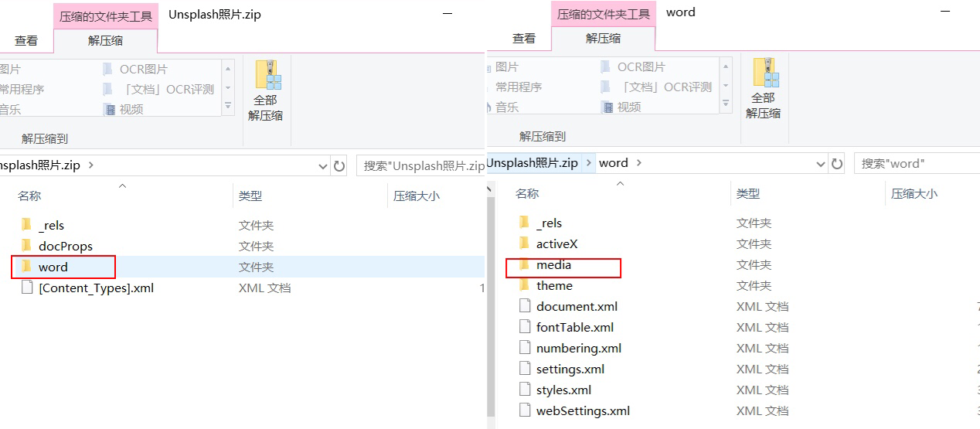
Task: Open address history dropdown in word window
Action: coord(822,163)
